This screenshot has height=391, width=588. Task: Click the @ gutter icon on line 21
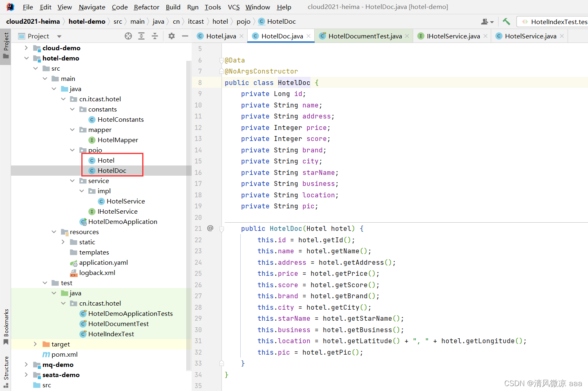point(210,228)
